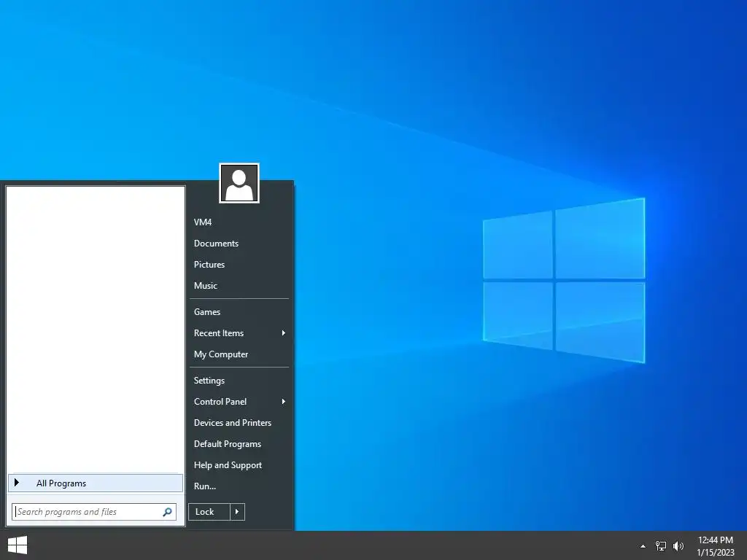
Task: Expand the Recent Items submenu arrow
Action: tap(284, 332)
